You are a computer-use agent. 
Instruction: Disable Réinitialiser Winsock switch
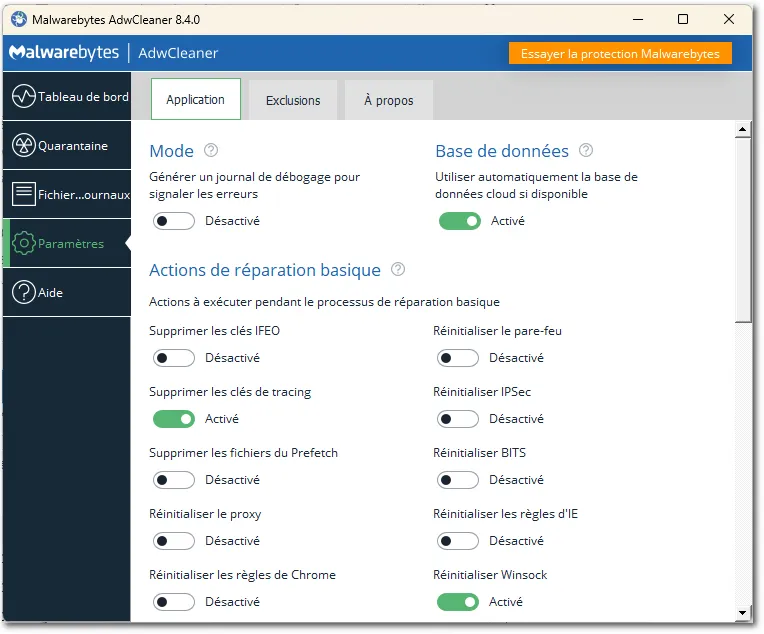click(458, 602)
